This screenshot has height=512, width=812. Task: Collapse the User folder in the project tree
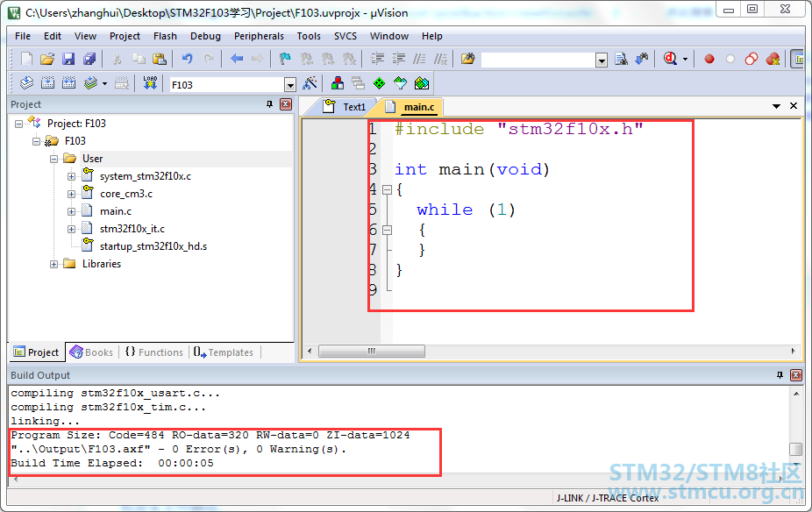coord(54,159)
